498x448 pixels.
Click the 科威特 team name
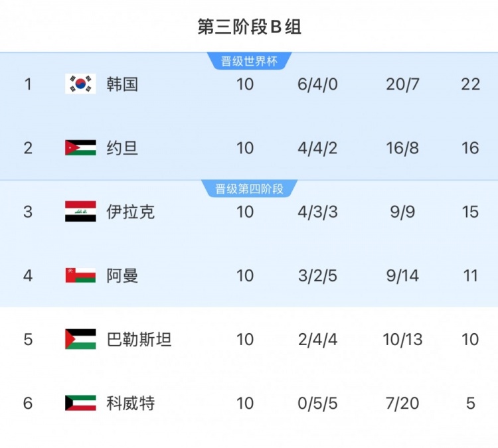pyautogui.click(x=131, y=403)
